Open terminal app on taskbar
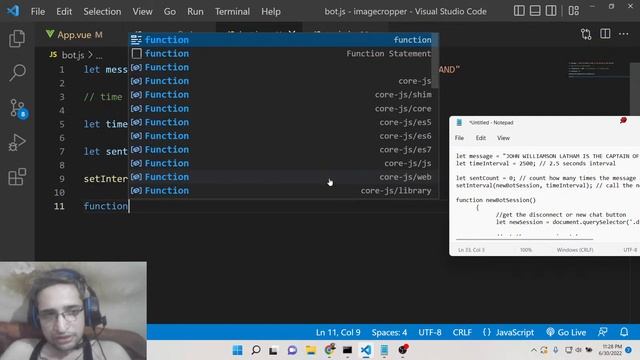 click(x=347, y=350)
